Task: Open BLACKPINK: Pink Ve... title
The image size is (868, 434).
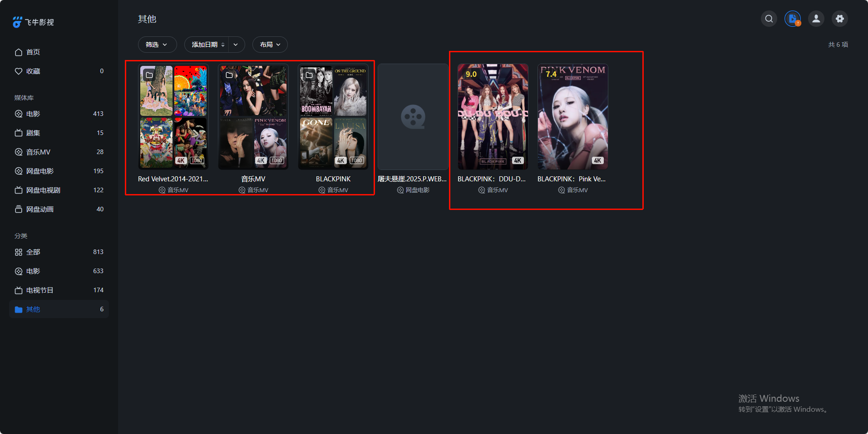Action: click(572, 179)
